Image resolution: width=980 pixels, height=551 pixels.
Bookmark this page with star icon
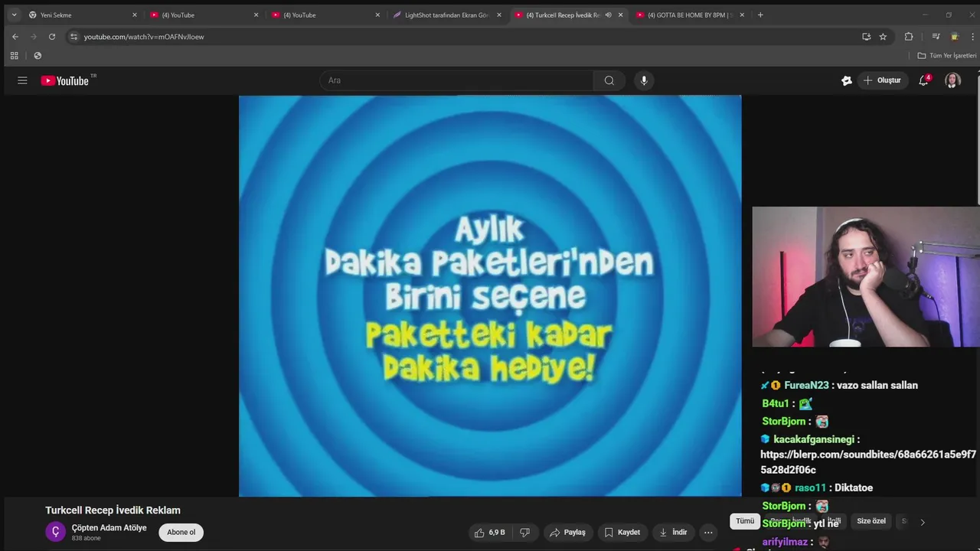pyautogui.click(x=883, y=37)
